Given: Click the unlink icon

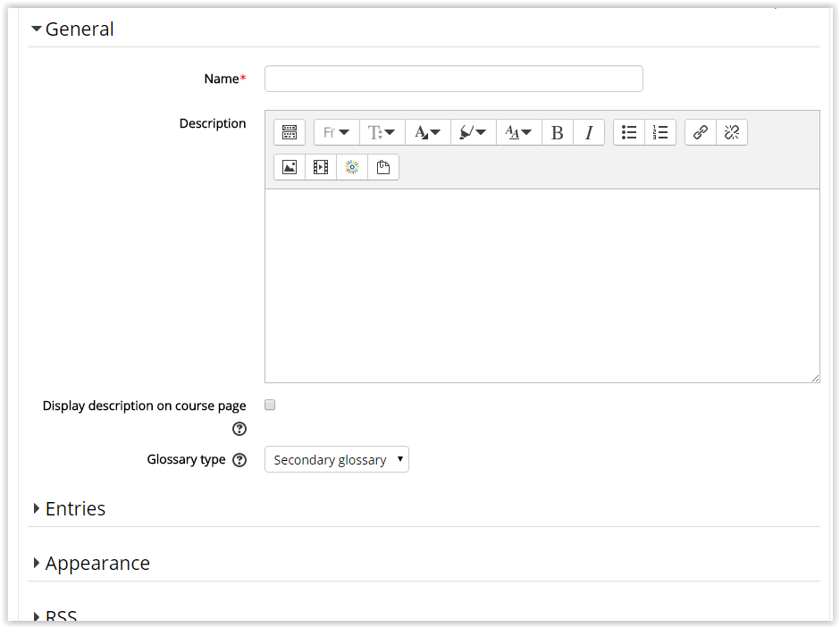Looking at the screenshot, I should 732,132.
